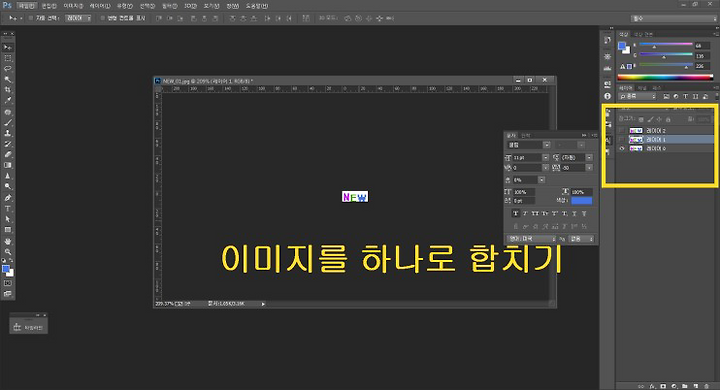The height and width of the screenshot is (390, 720).
Task: Open the Info panel icon in the dock
Action: [608, 96]
